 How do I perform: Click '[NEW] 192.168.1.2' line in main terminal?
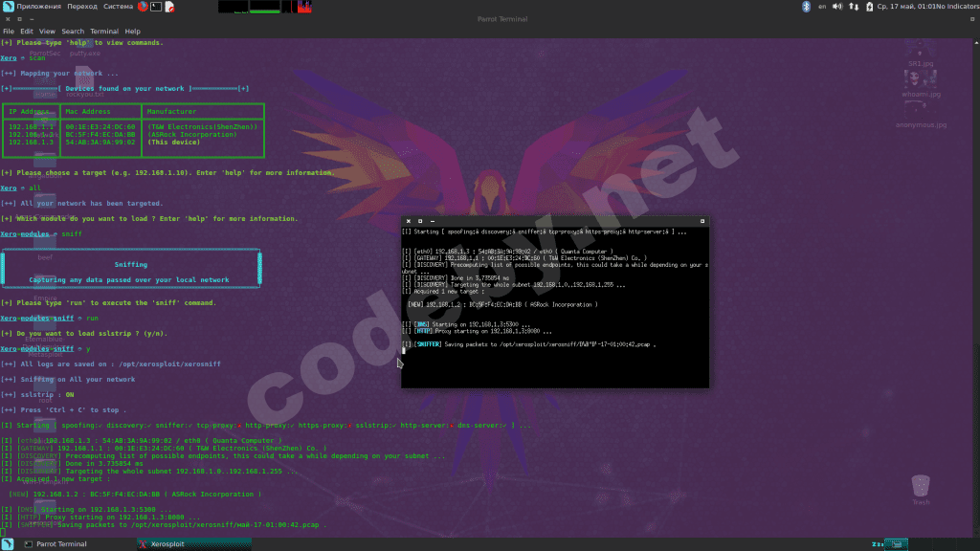(135, 495)
